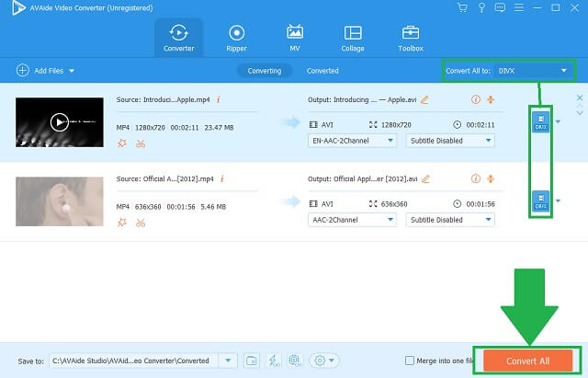Play the Introducing Apple video thumbnail
Image resolution: width=588 pixels, height=378 pixels.
point(59,122)
